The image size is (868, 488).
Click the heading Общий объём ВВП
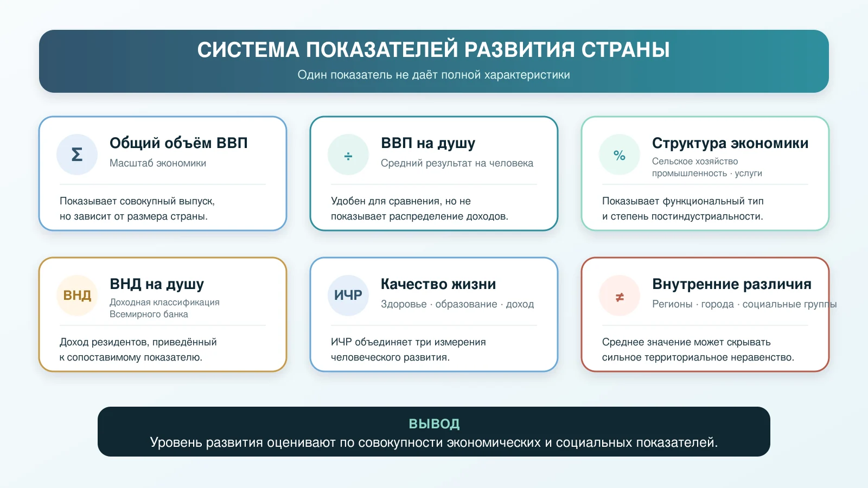coord(178,143)
